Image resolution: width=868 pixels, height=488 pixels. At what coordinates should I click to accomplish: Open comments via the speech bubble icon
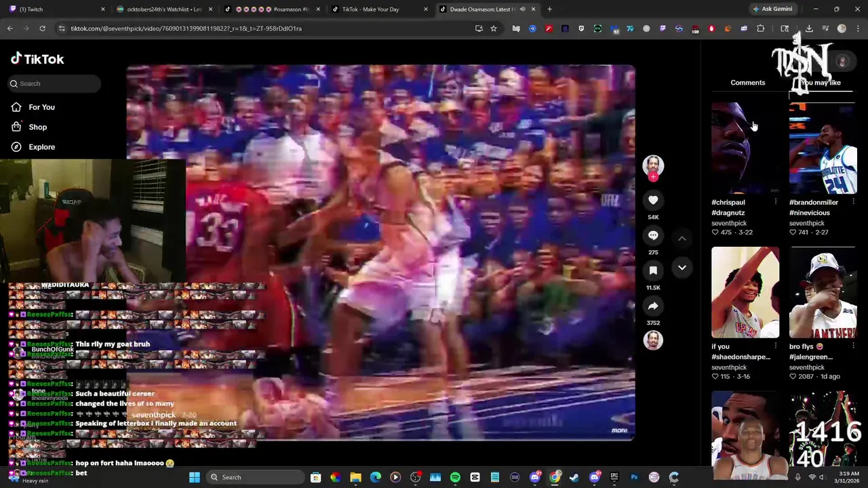(x=653, y=235)
